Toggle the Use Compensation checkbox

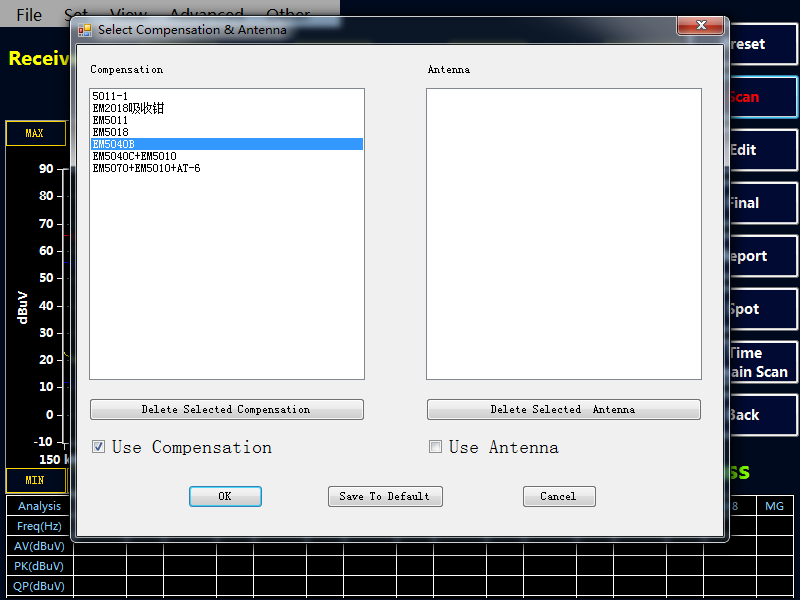pos(99,447)
